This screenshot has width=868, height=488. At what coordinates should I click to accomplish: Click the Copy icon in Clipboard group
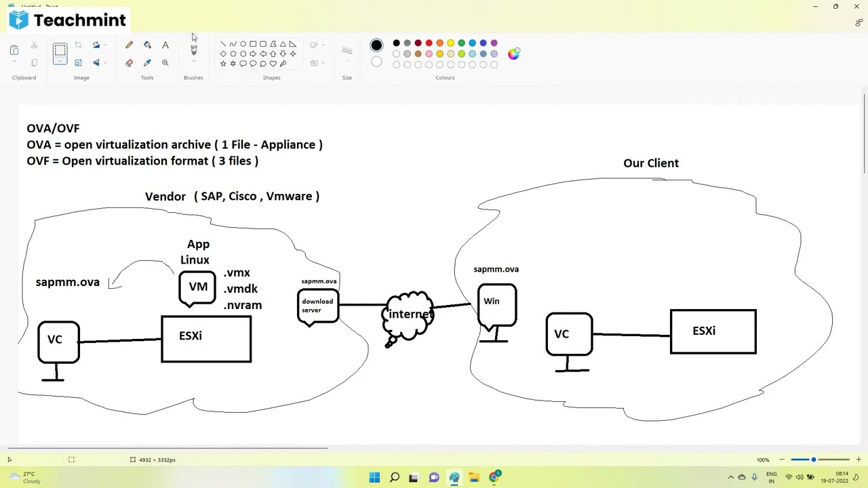[35, 63]
